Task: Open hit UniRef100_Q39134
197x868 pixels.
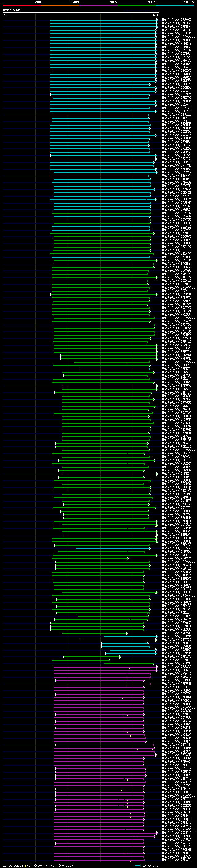Action: pyautogui.click(x=177, y=50)
